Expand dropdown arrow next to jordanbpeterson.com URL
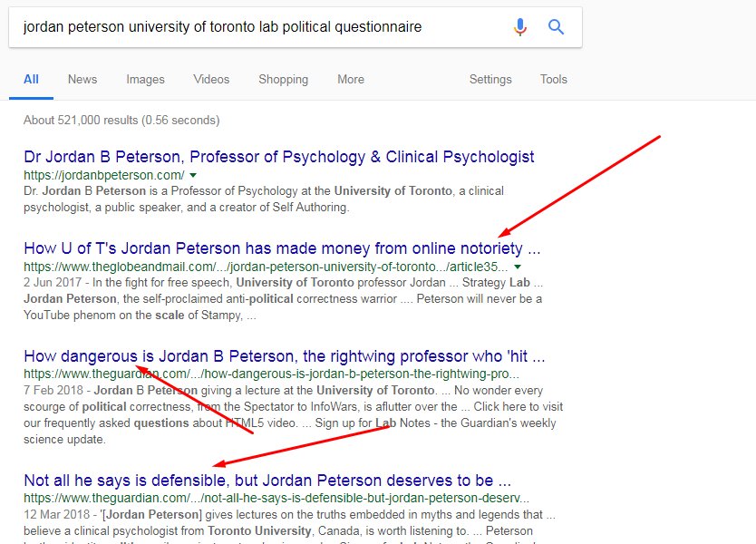Image resolution: width=756 pixels, height=544 pixels. [193, 175]
